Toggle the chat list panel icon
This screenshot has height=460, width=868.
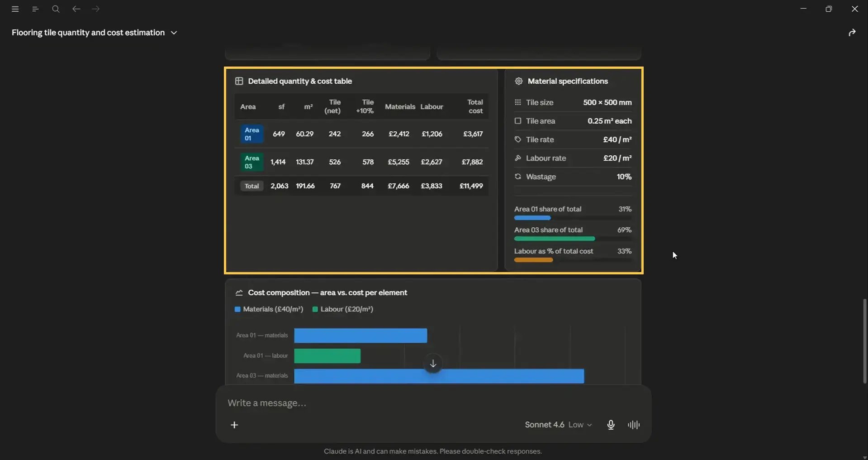(35, 9)
